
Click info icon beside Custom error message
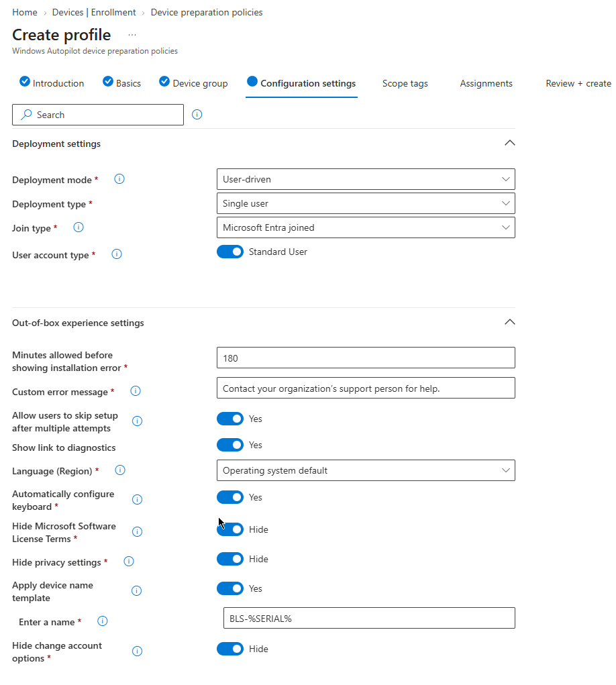(x=136, y=391)
